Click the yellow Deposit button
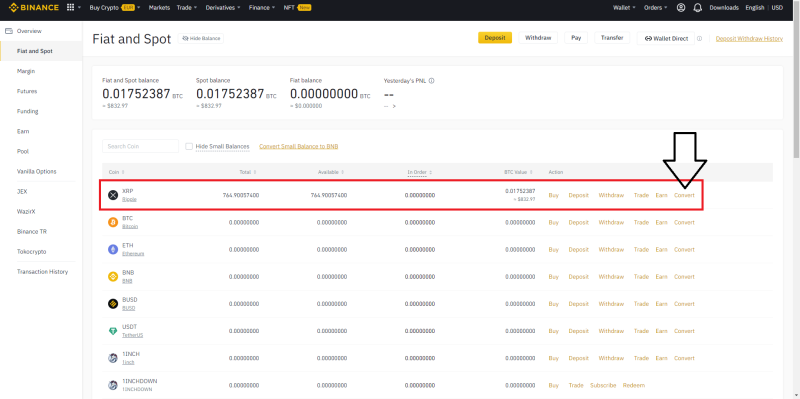 (495, 38)
